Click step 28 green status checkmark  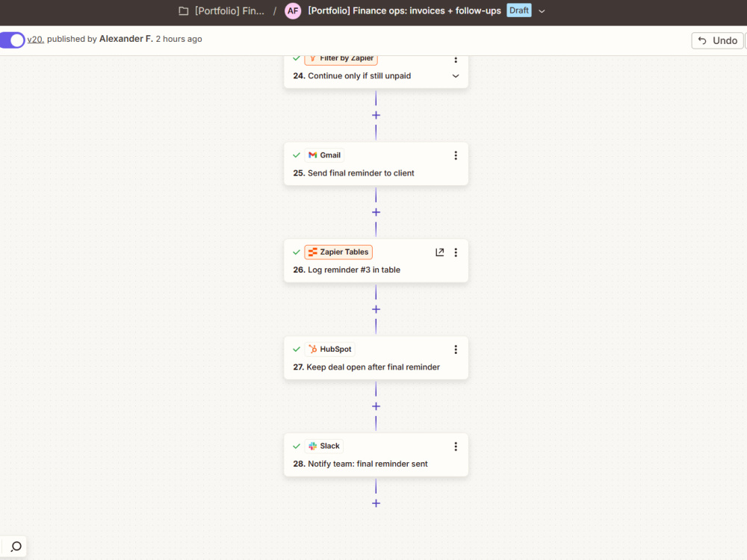tap(297, 447)
